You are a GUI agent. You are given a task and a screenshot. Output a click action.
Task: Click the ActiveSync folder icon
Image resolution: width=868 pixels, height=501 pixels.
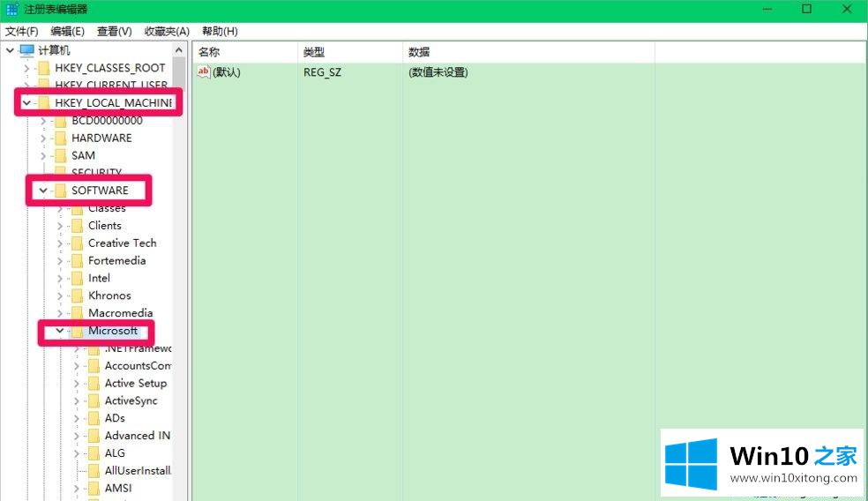click(x=94, y=400)
